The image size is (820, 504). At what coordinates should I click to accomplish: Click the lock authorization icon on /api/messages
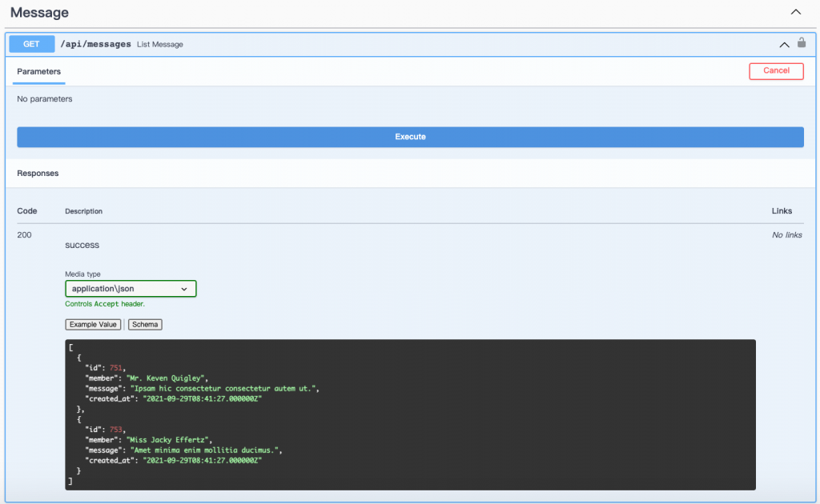tap(801, 43)
